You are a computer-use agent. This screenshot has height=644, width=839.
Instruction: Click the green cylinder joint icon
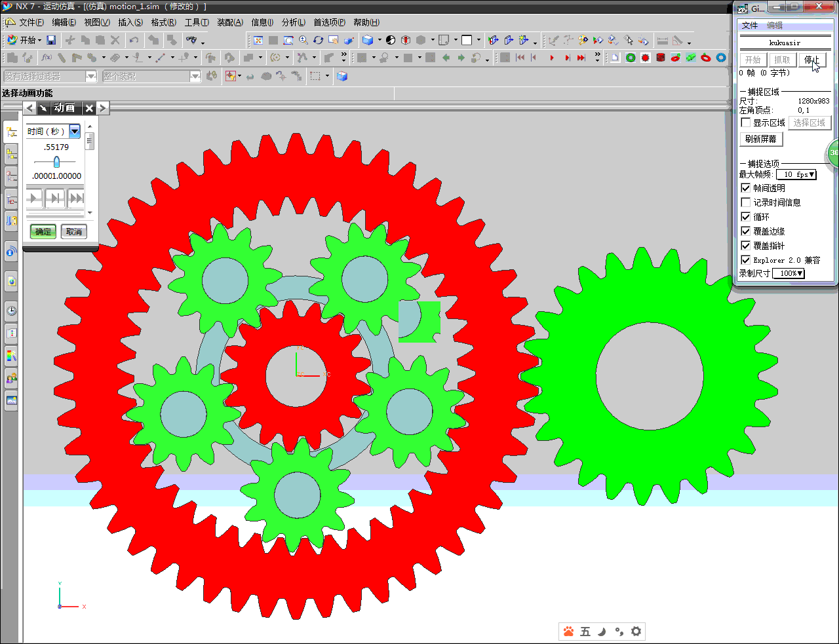click(x=691, y=58)
